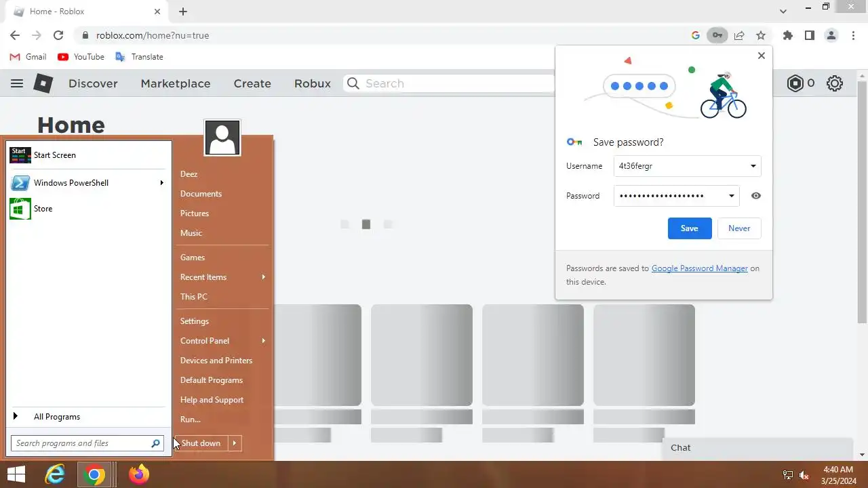
Task: Open This PC from the Start menu
Action: coord(194,297)
